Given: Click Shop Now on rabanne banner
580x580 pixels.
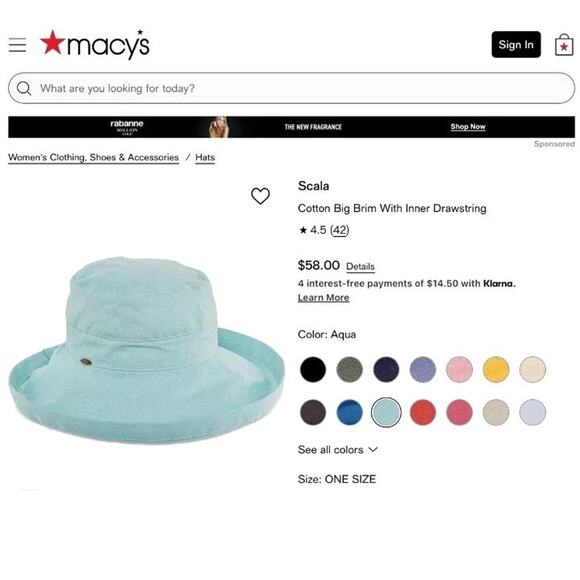Looking at the screenshot, I should pyautogui.click(x=468, y=127).
